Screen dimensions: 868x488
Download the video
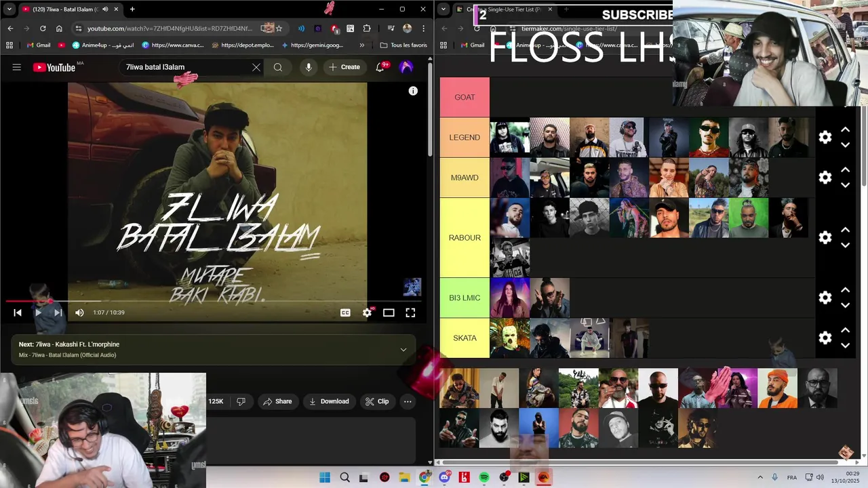(329, 401)
